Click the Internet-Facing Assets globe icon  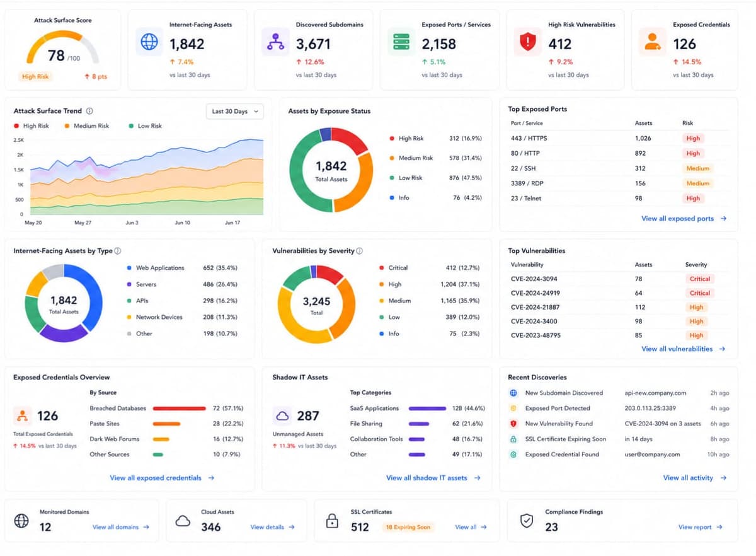pos(149,42)
